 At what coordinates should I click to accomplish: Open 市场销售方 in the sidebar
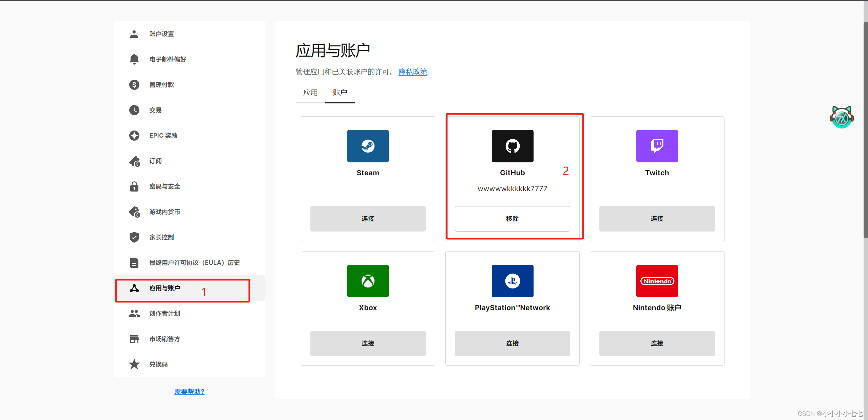(190, 339)
